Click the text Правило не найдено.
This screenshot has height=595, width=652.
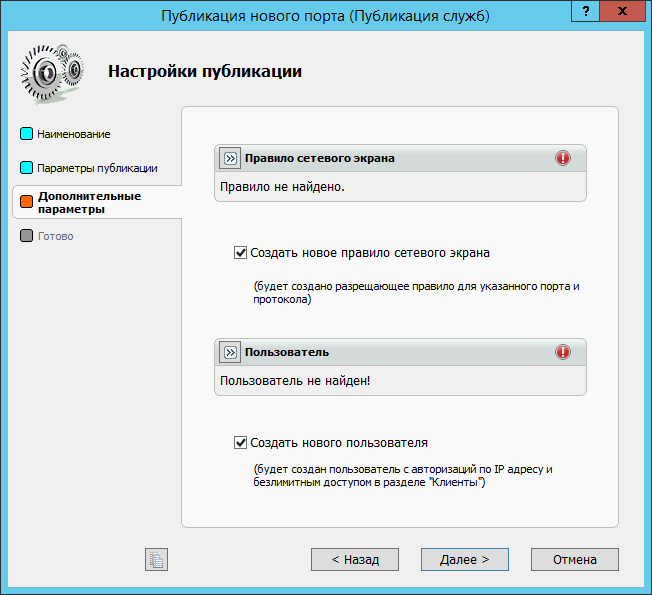282,187
